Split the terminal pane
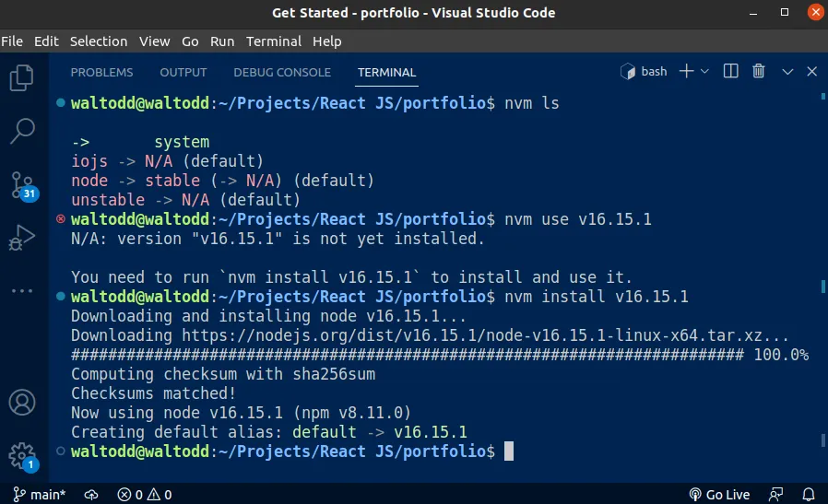 tap(730, 71)
